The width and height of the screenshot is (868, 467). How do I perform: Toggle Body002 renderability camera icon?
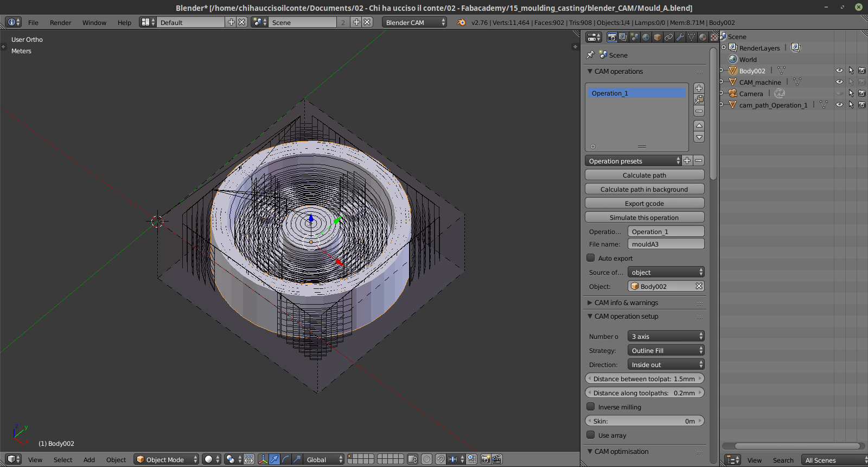861,71
